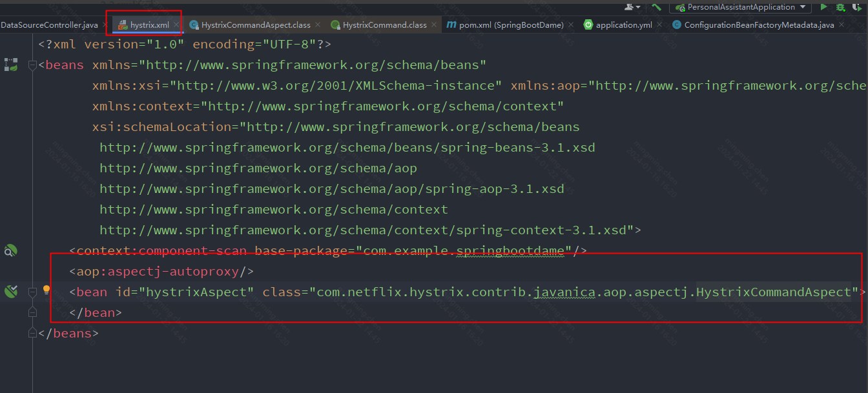The height and width of the screenshot is (393, 868).
Task: Open the user profile dropdown in the toolbar
Action: pos(632,7)
